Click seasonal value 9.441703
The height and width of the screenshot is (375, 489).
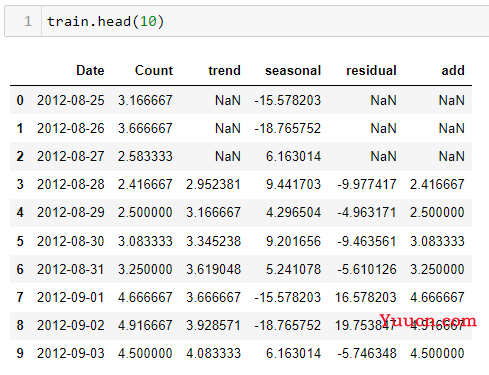(x=293, y=184)
